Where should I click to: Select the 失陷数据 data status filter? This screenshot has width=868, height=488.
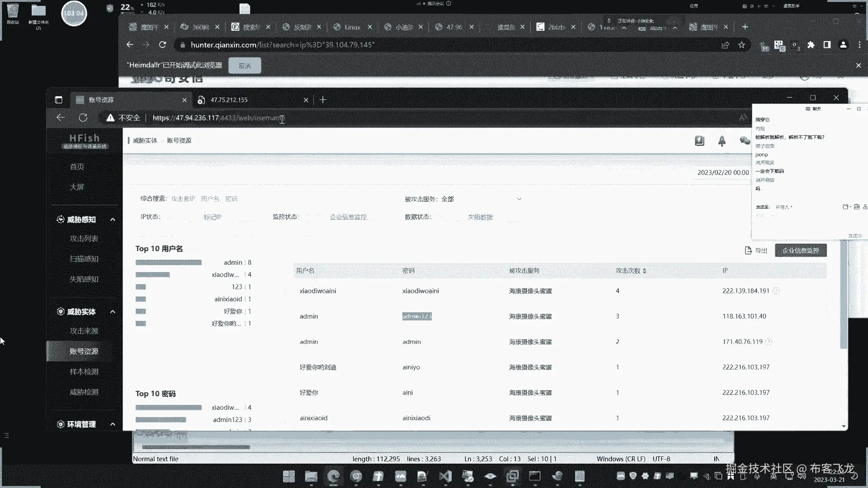[x=480, y=217]
